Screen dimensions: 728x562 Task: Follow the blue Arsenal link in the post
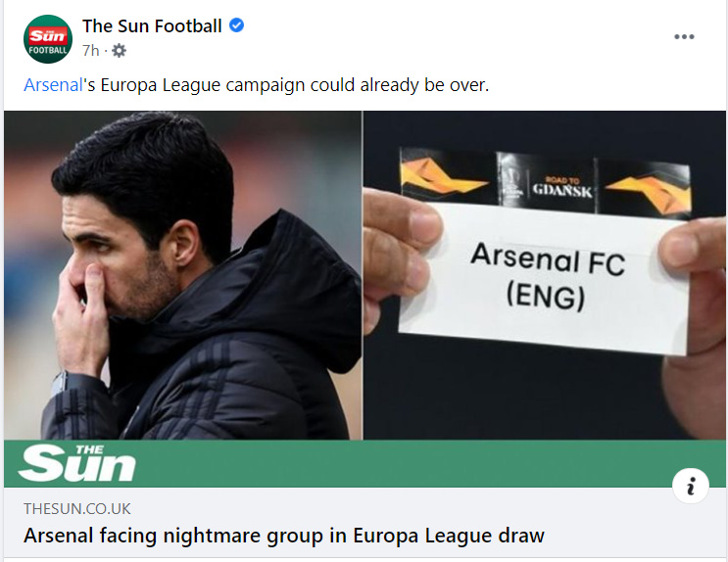click(x=53, y=85)
